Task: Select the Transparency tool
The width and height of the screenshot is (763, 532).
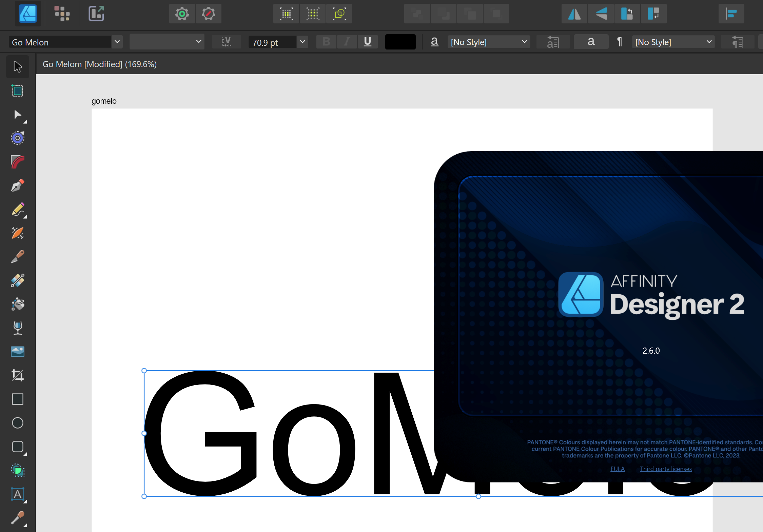Action: 18,328
